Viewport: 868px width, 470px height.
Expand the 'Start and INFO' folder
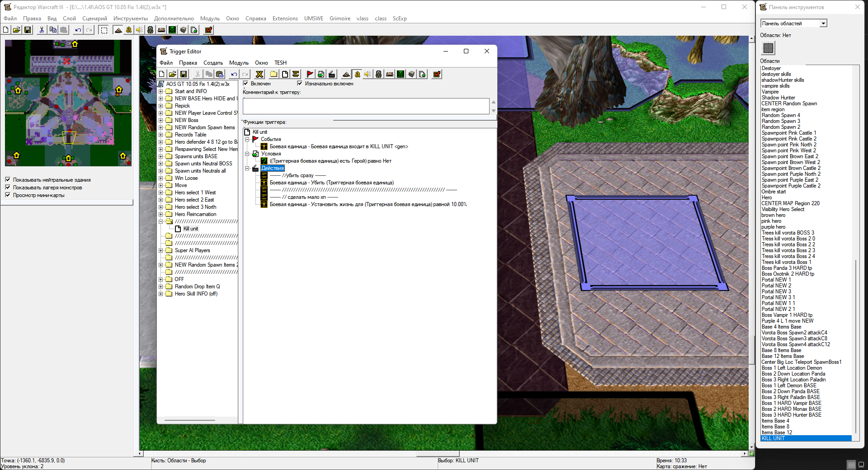coord(160,91)
